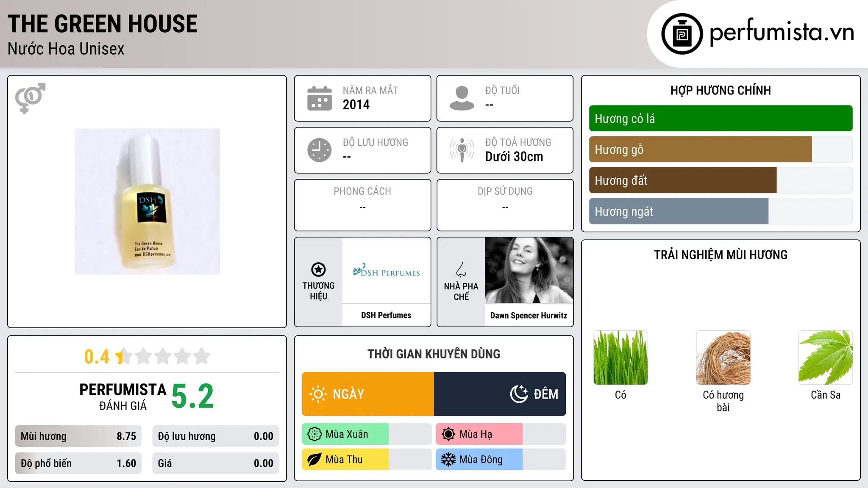Click the THE GREEN HOUSE title

(x=103, y=24)
